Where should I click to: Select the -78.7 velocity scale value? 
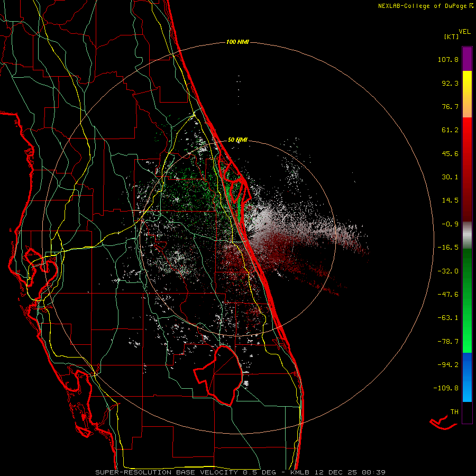tap(448, 342)
